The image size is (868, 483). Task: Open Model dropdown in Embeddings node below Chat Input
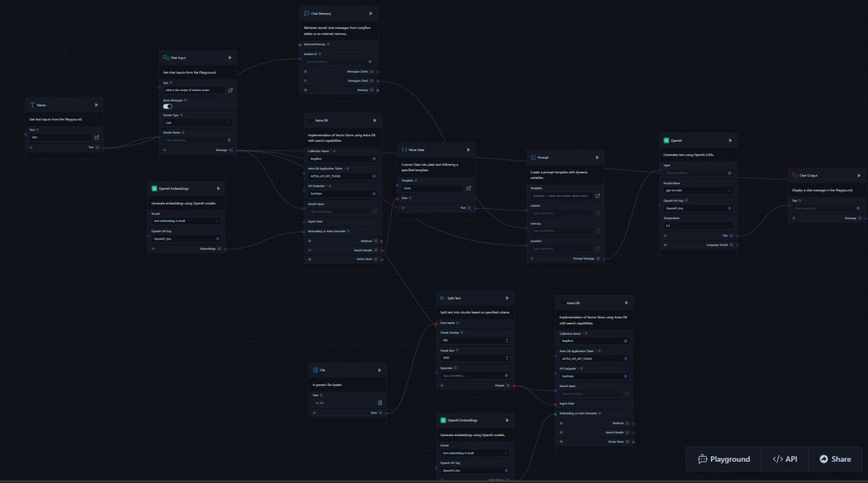pos(186,221)
